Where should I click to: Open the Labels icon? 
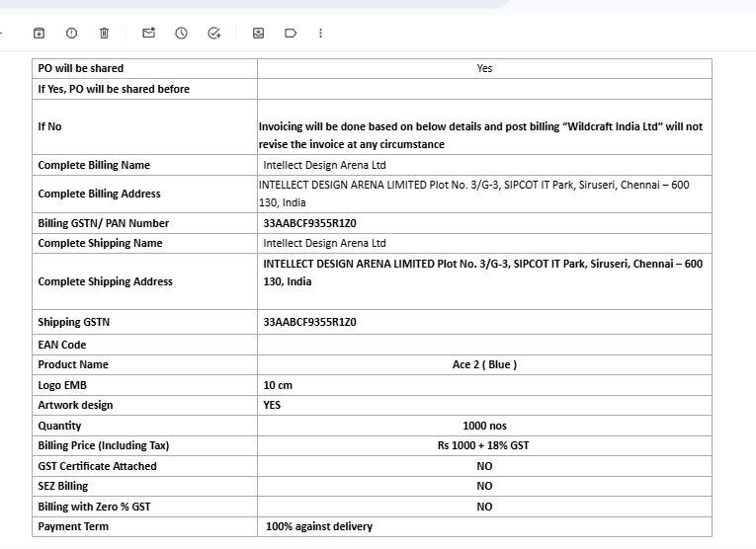coord(291,33)
